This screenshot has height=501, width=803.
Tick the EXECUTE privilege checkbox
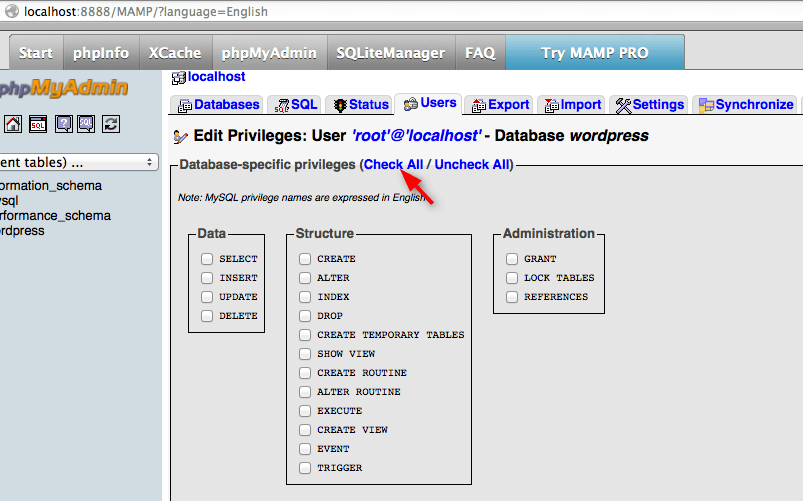(305, 410)
